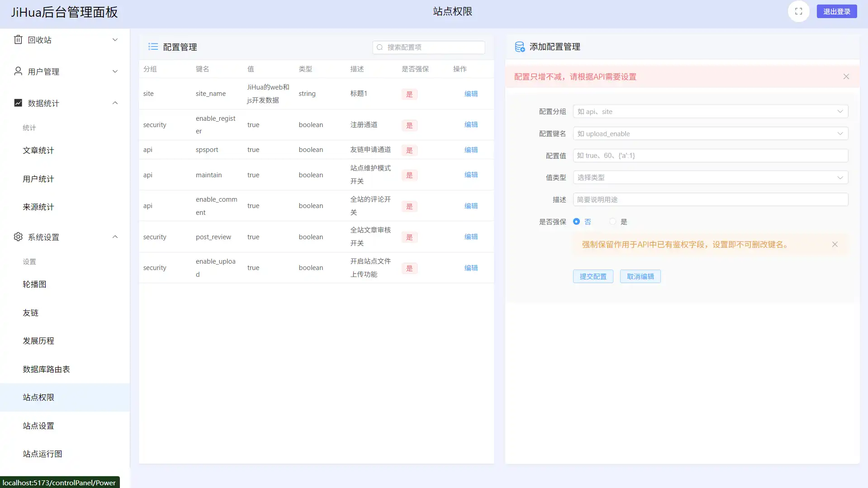Screen dimensions: 868x488
Task: Click 退出登录 to log out
Action: pyautogui.click(x=836, y=11)
